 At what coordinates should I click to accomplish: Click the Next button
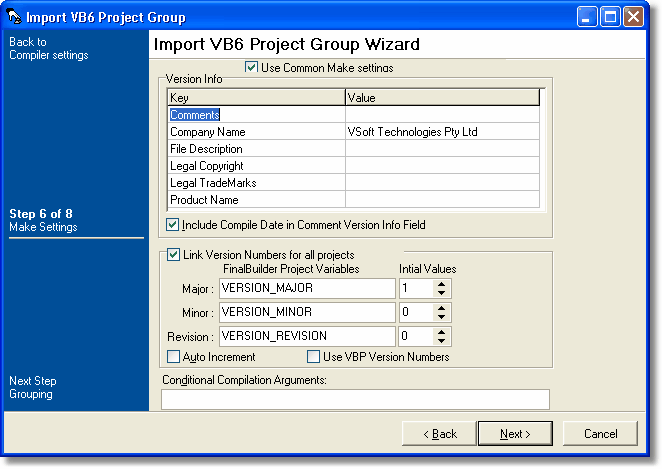(x=515, y=434)
